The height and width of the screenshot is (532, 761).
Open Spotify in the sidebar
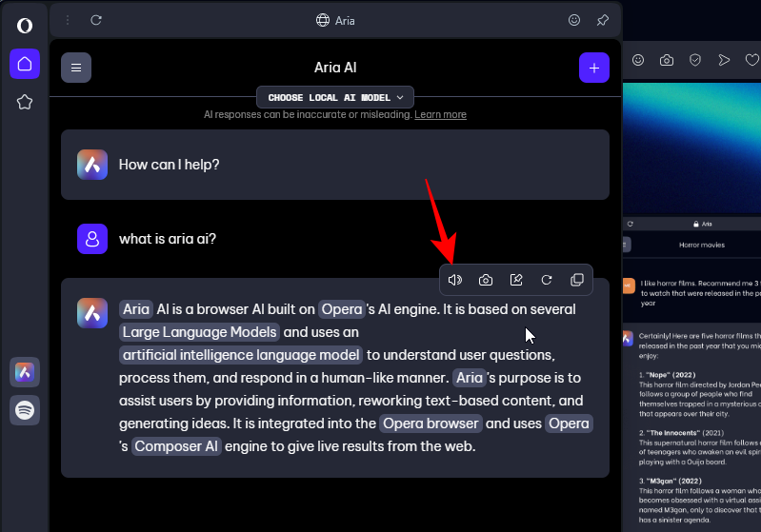tap(25, 410)
